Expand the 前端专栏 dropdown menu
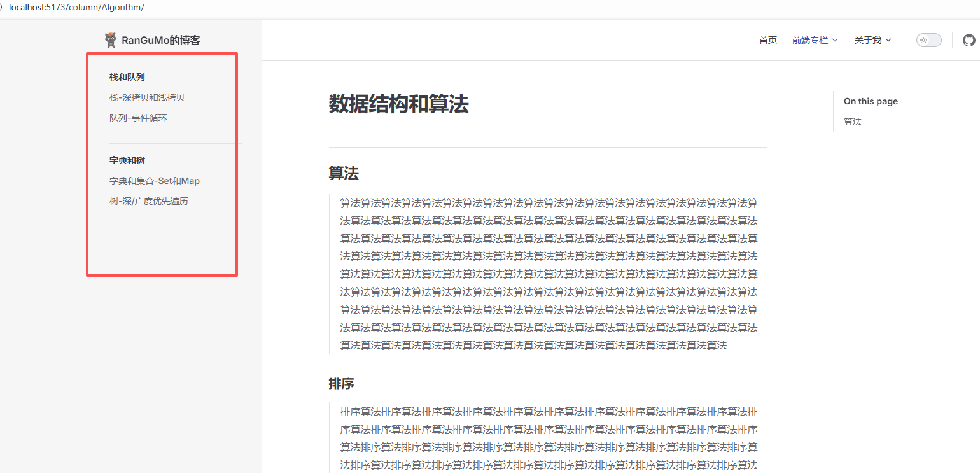The width and height of the screenshot is (980, 473). pyautogui.click(x=815, y=40)
